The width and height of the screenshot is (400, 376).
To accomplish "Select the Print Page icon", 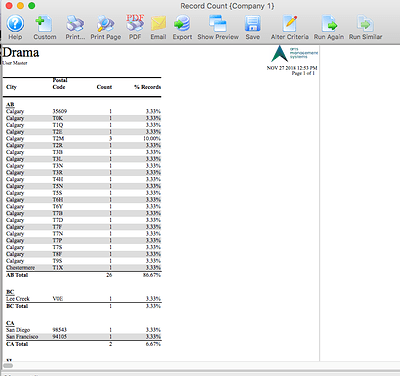I will [106, 24].
